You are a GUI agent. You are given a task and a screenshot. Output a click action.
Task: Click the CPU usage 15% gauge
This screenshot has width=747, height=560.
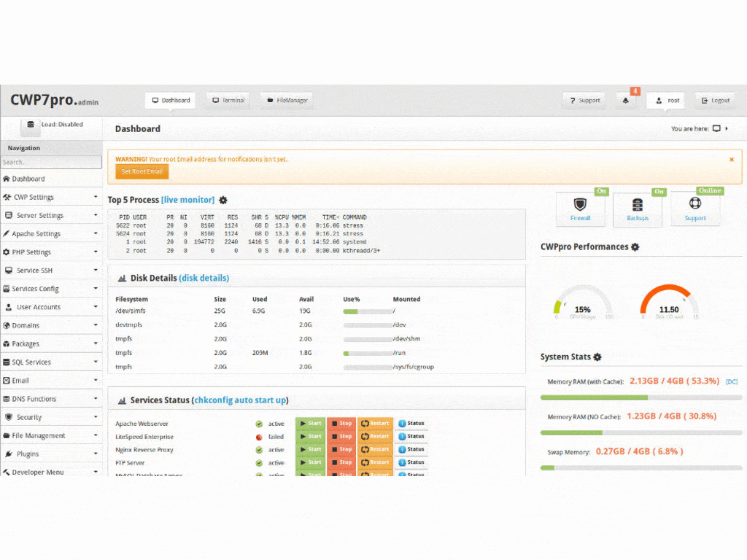click(x=583, y=303)
